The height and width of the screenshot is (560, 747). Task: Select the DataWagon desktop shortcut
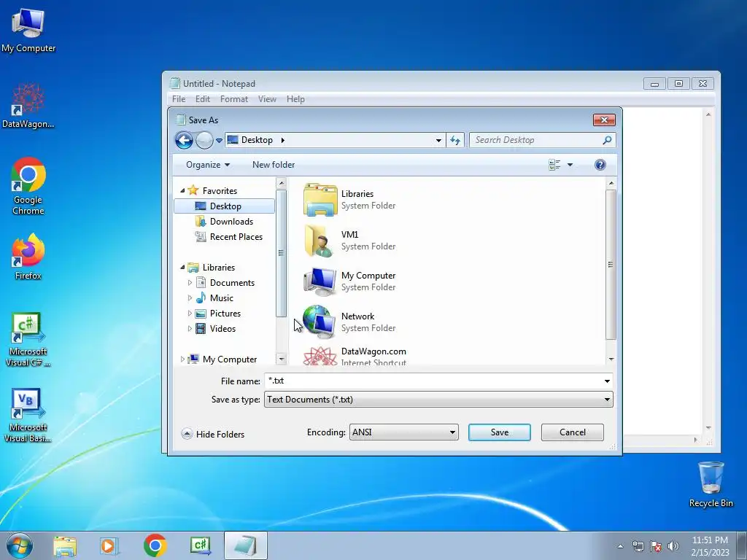(x=28, y=106)
